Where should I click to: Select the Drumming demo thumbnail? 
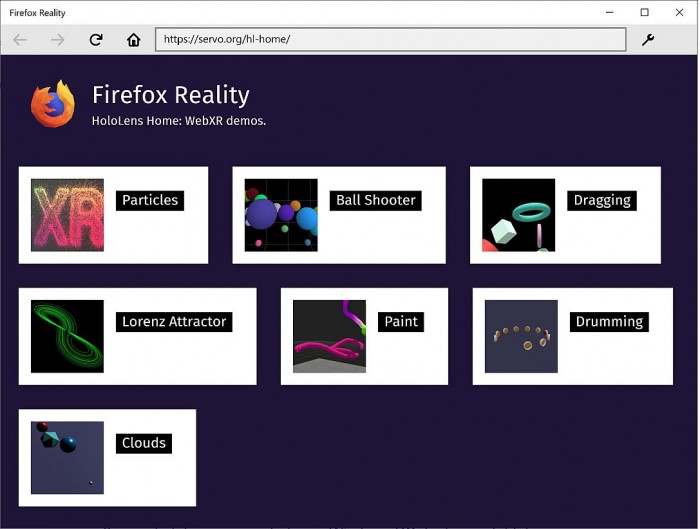point(521,336)
